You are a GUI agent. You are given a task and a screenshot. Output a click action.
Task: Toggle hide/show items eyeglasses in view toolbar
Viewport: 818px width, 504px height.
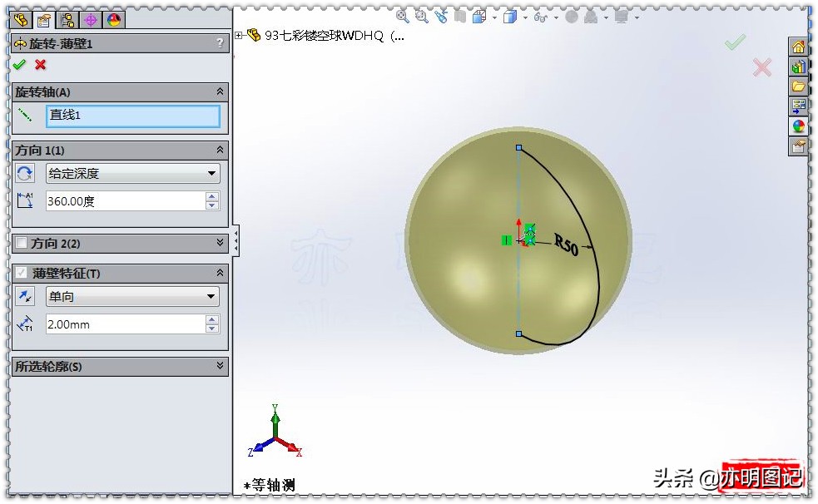click(539, 17)
